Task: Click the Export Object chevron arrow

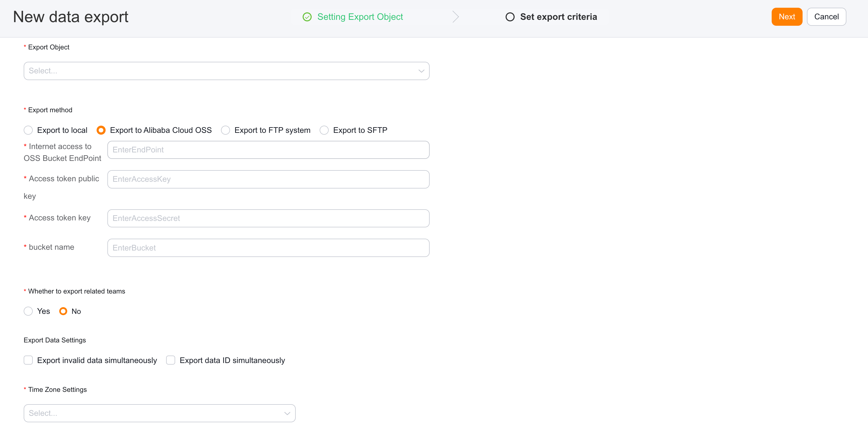Action: coord(421,71)
